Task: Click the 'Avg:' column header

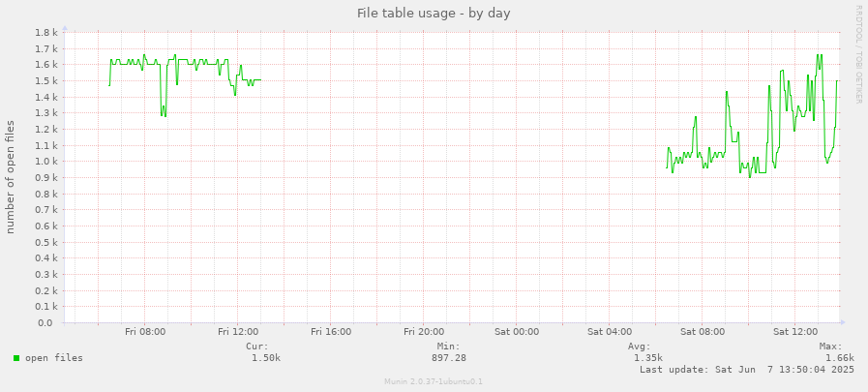Action: click(x=640, y=347)
